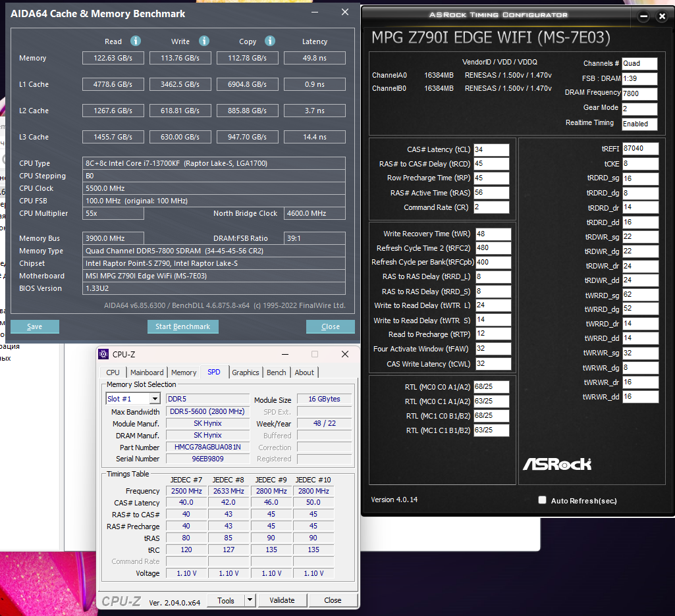
Task: Click the Module Size 16 GBytes field
Action: coord(324,399)
